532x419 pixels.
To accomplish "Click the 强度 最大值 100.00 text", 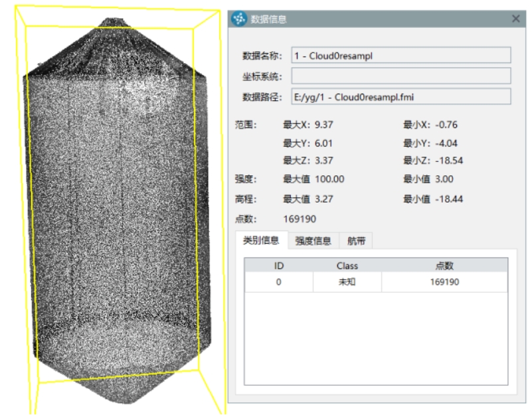I will coord(330,179).
